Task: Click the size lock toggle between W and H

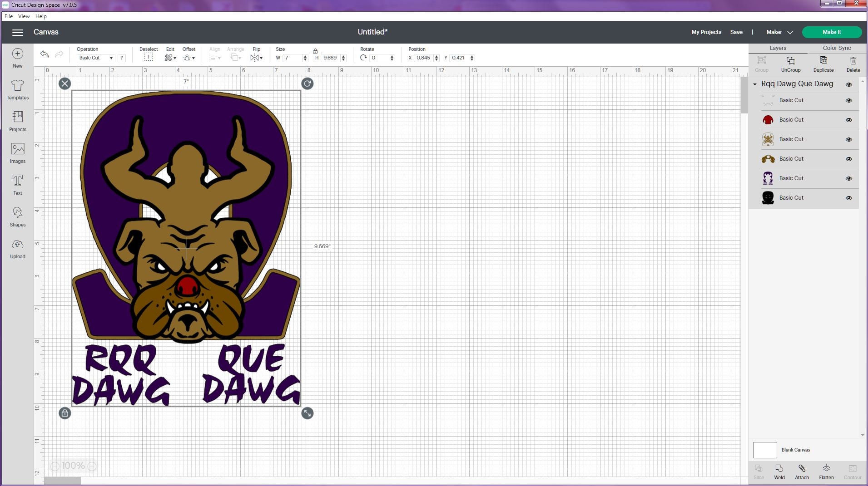Action: [x=315, y=51]
